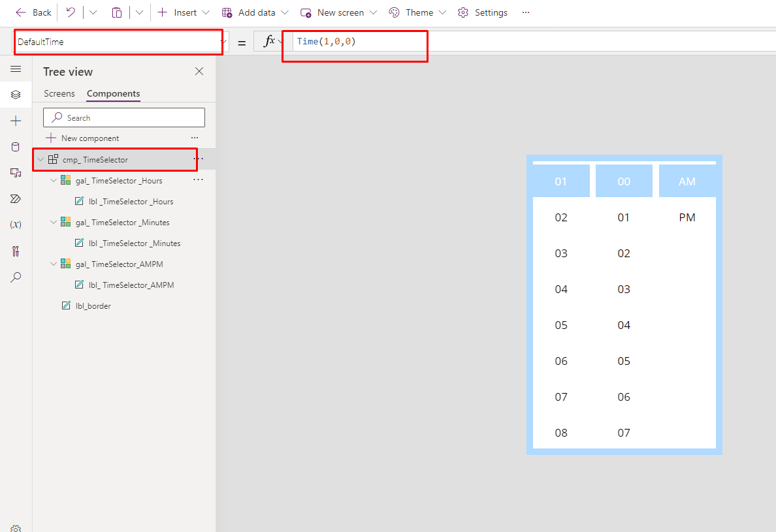Click New component in Tree view

pos(88,138)
